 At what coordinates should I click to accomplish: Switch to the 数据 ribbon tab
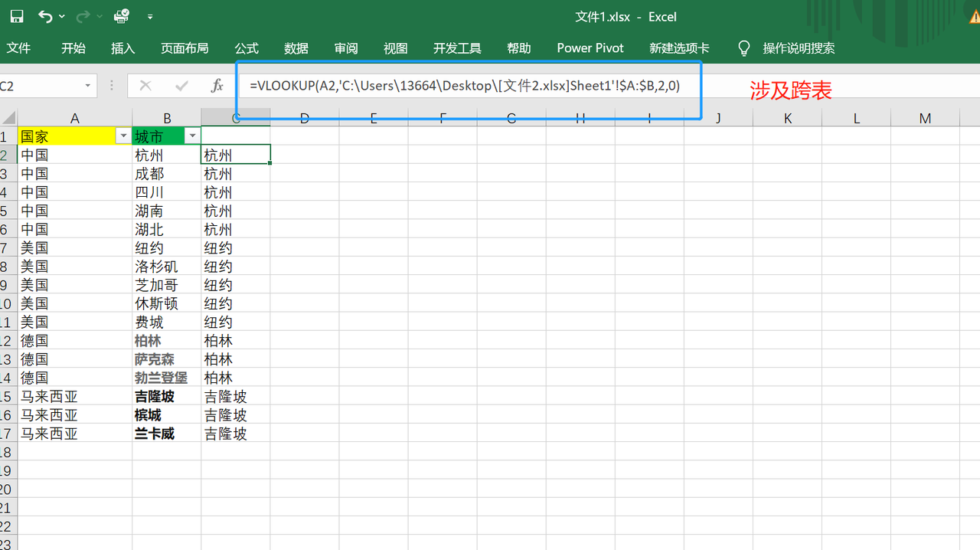click(x=296, y=48)
